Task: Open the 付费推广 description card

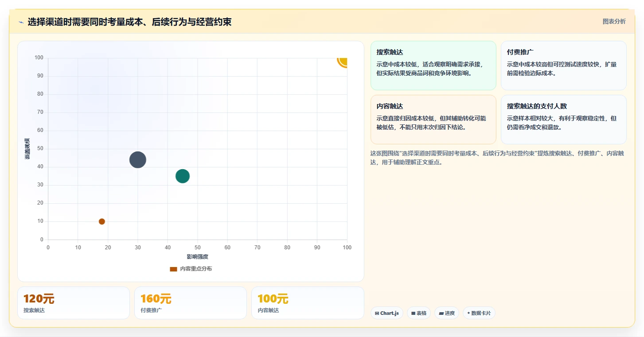Action: click(x=563, y=66)
